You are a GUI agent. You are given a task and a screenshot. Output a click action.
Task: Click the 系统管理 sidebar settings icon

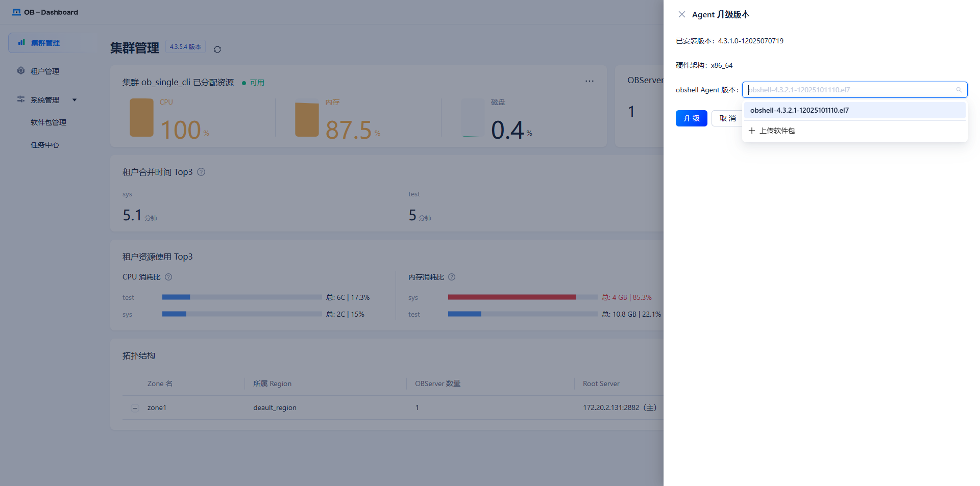pyautogui.click(x=21, y=99)
